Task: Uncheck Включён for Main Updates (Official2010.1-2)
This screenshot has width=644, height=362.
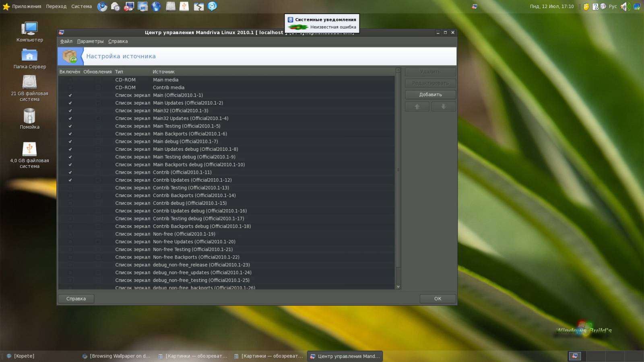Action: click(x=70, y=103)
